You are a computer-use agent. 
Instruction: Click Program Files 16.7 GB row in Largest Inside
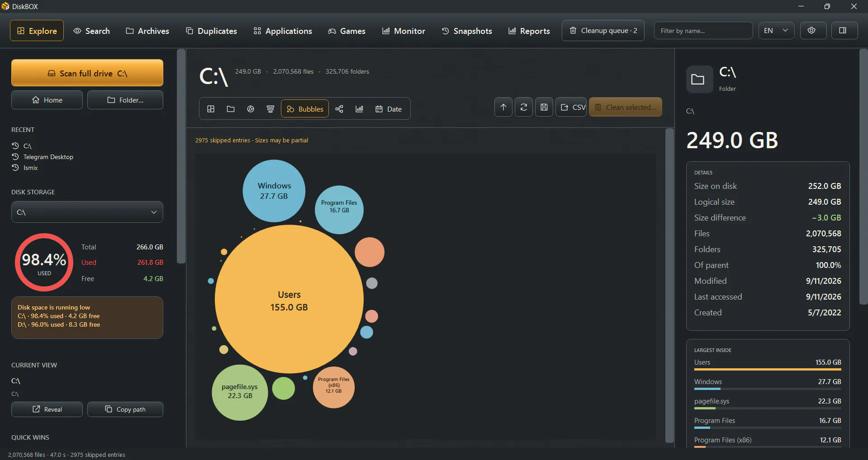[x=768, y=422]
